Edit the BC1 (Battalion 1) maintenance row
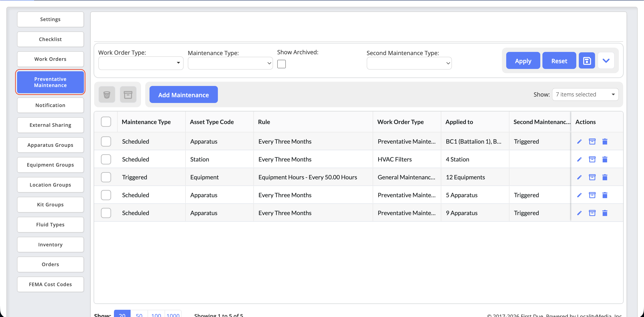The height and width of the screenshot is (317, 644). pos(579,142)
